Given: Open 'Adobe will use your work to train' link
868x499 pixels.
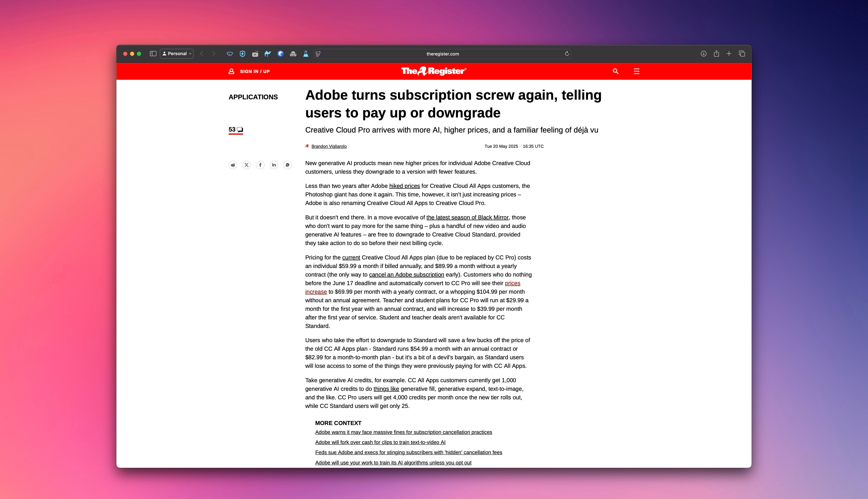Looking at the screenshot, I should pyautogui.click(x=393, y=463).
